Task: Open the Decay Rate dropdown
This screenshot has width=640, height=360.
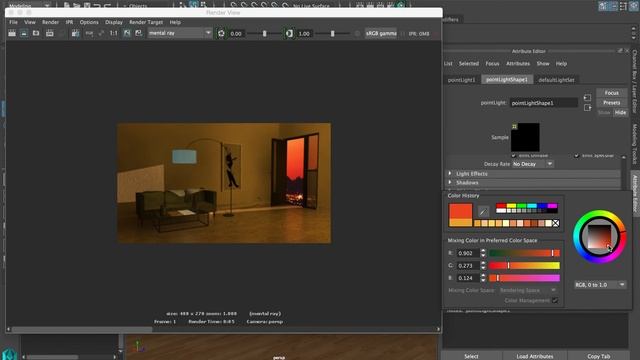Action: point(533,164)
